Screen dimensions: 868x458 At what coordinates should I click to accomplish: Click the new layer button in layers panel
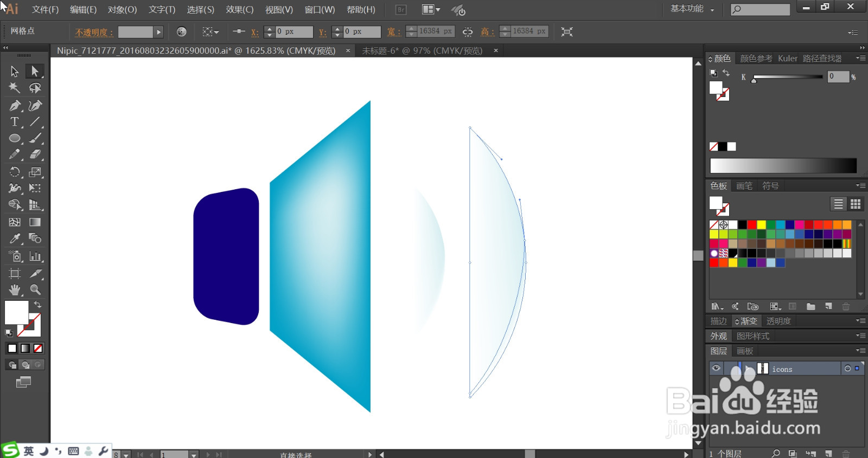[828, 453]
